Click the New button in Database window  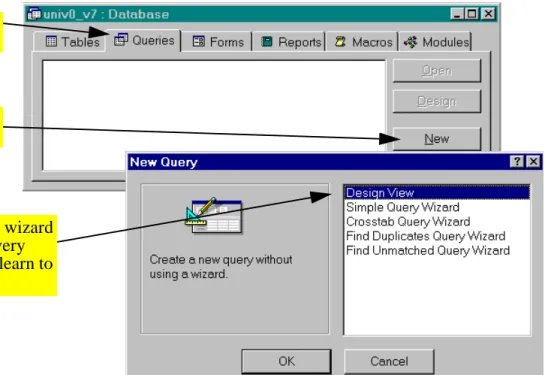[437, 139]
